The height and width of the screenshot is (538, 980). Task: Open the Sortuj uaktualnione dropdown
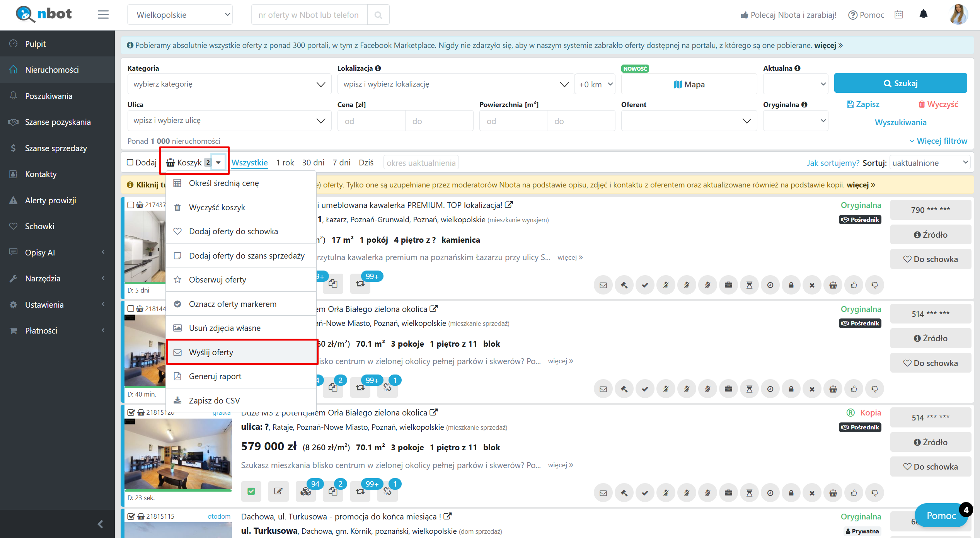(931, 163)
